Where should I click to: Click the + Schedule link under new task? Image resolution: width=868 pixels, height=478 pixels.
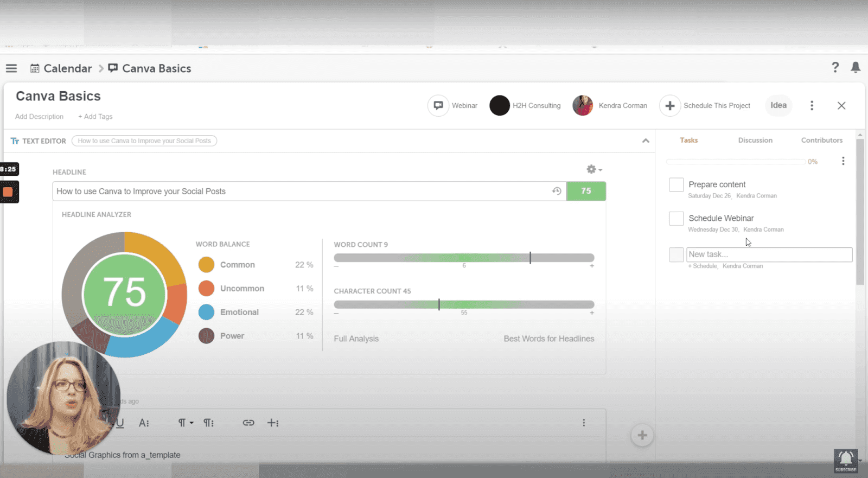(703, 266)
